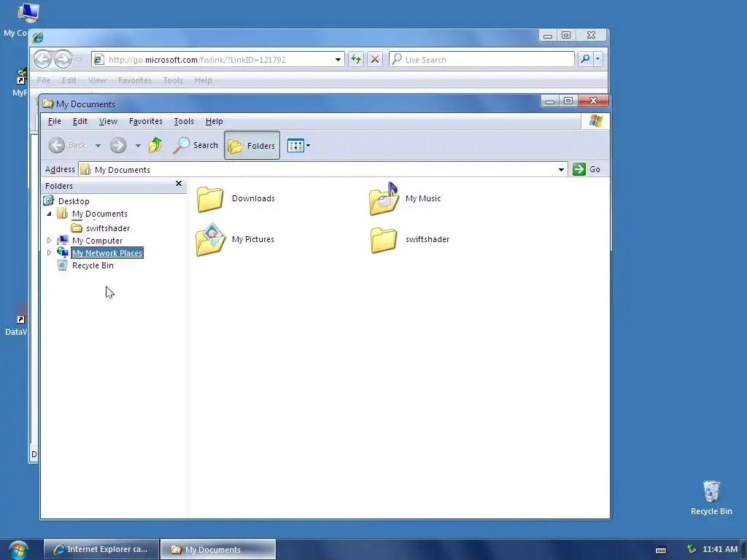Click the keyboard icon in system tray
The width and height of the screenshot is (747, 560).
[x=661, y=550]
